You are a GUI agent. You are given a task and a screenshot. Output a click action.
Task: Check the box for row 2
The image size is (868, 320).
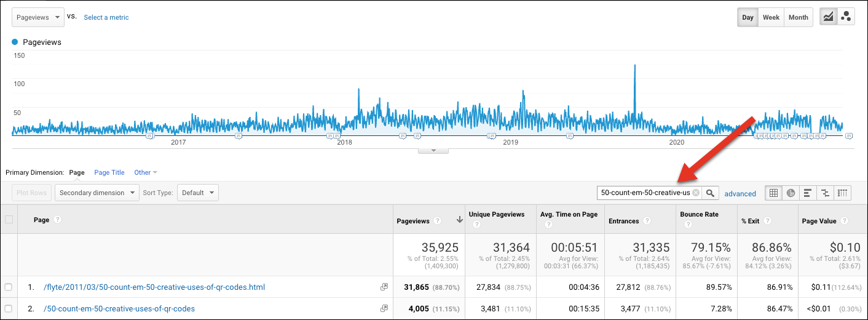coord(9,308)
